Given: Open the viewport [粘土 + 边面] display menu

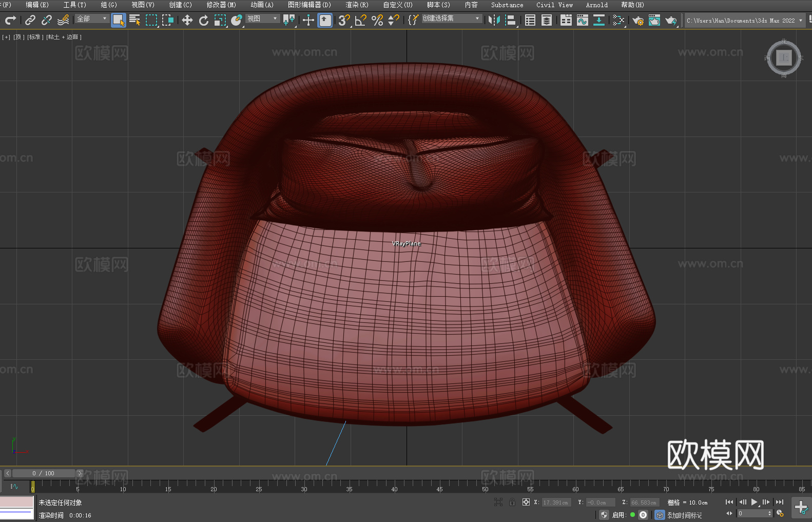Looking at the screenshot, I should [x=64, y=37].
